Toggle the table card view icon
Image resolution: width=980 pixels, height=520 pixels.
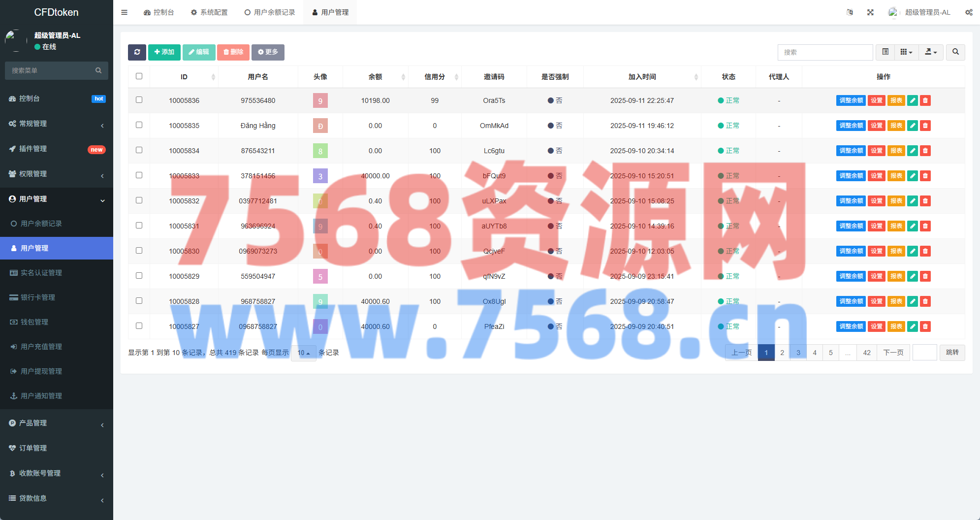click(x=885, y=52)
